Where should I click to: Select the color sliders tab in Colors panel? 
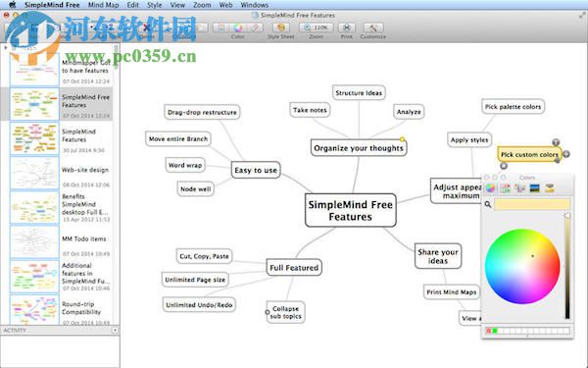coord(505,188)
